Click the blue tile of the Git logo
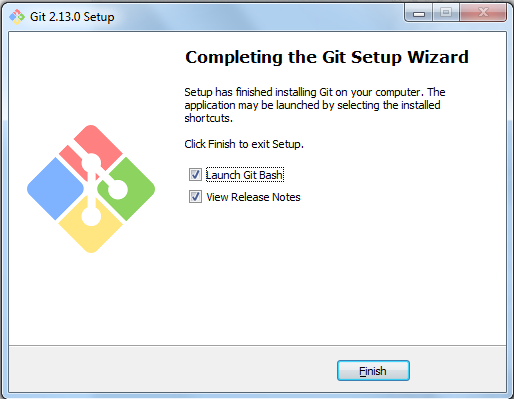The image size is (514, 399). coord(55,189)
